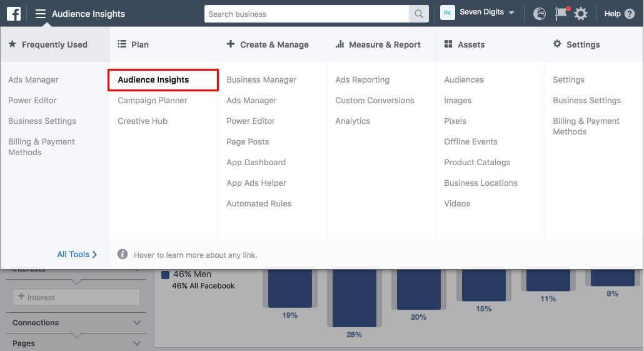Click the grid icon beside Assets

tap(448, 44)
